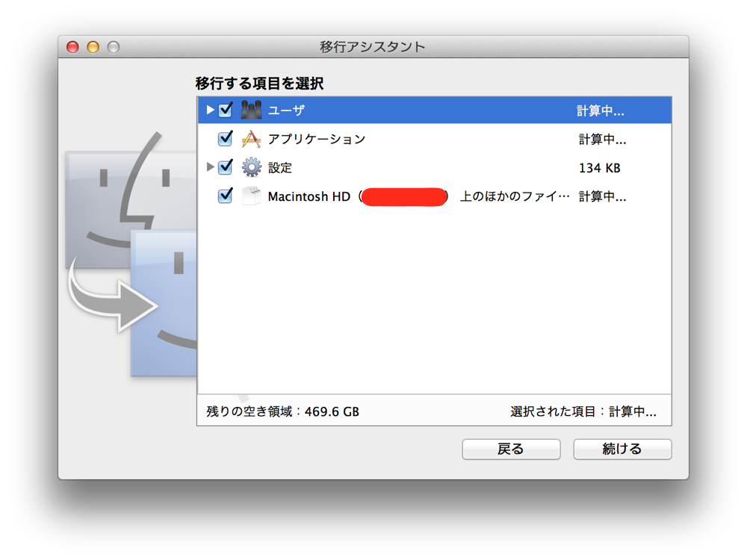This screenshot has width=747, height=560.
Task: Minimize the window with the yellow button
Action: 93,47
